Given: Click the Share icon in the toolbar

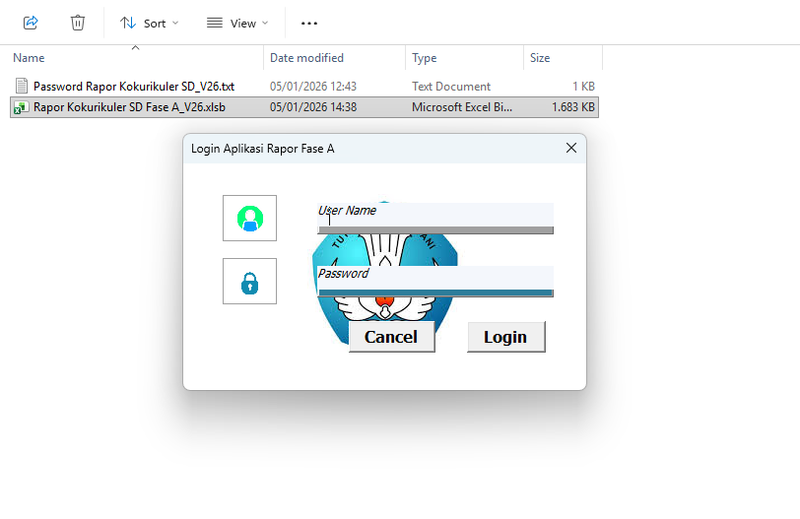Looking at the screenshot, I should 30,22.
